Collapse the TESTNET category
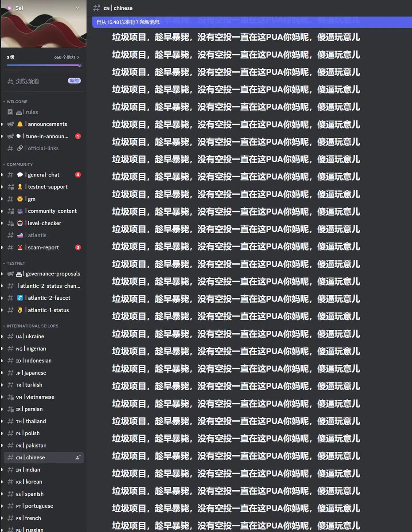Viewport: 412px width, 532px height. [x=16, y=263]
